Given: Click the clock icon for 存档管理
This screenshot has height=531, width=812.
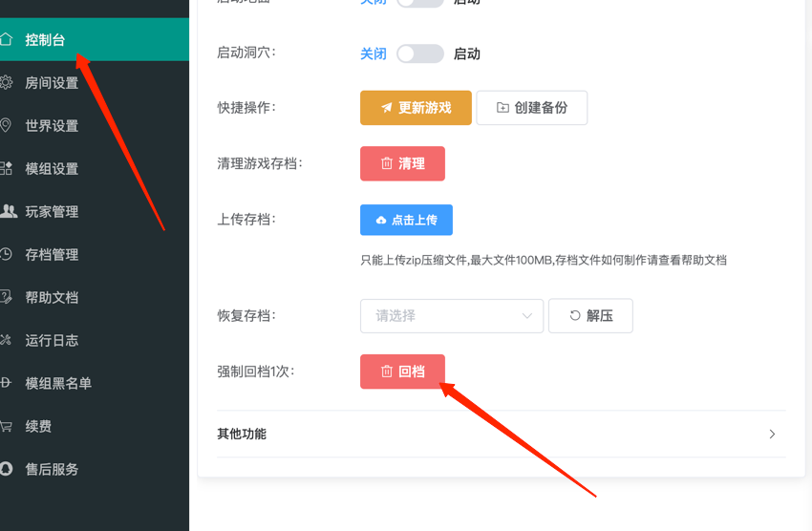Looking at the screenshot, I should [x=7, y=254].
